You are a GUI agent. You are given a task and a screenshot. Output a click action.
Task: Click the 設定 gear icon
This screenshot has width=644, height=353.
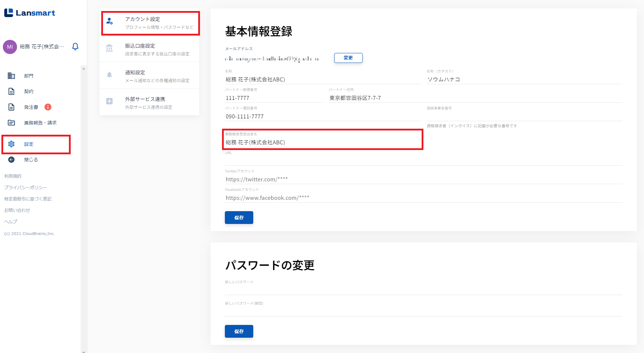click(x=11, y=144)
